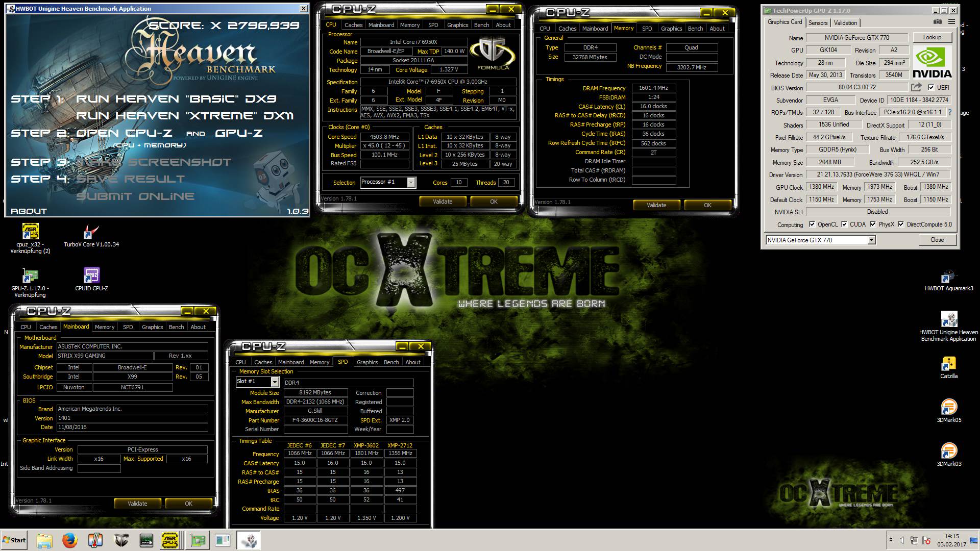
Task: Click Validate in CPU-Z motherboard window
Action: click(137, 504)
